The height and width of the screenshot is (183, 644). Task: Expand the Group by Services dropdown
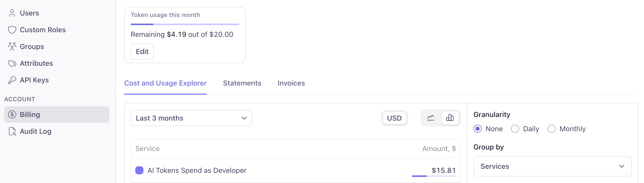(552, 166)
